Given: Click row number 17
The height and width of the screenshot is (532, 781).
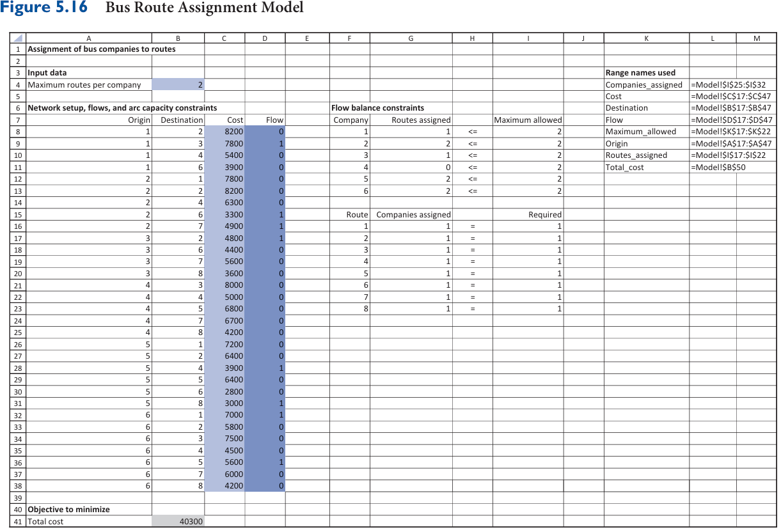Looking at the screenshot, I should pyautogui.click(x=18, y=237).
